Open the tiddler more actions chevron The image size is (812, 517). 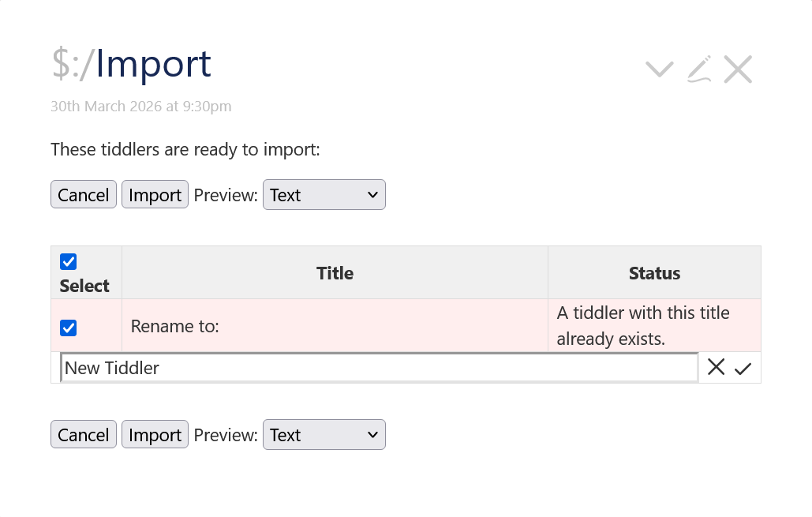659,69
